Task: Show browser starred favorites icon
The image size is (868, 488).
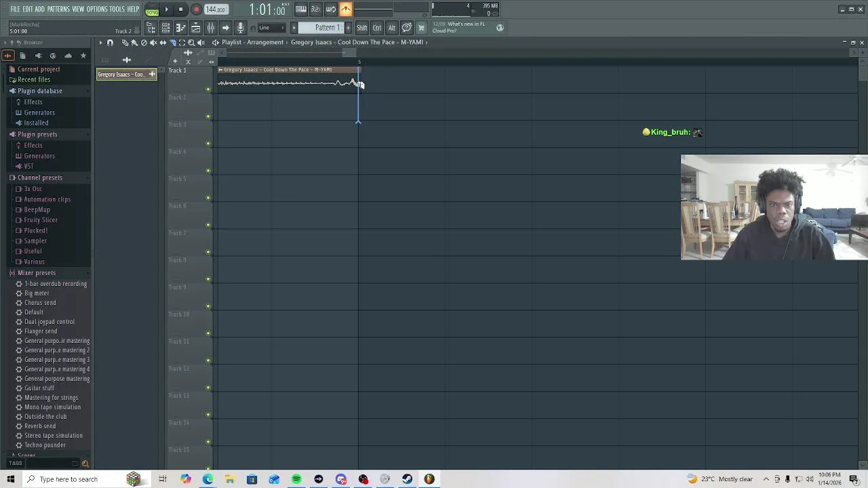Action: 83,56
